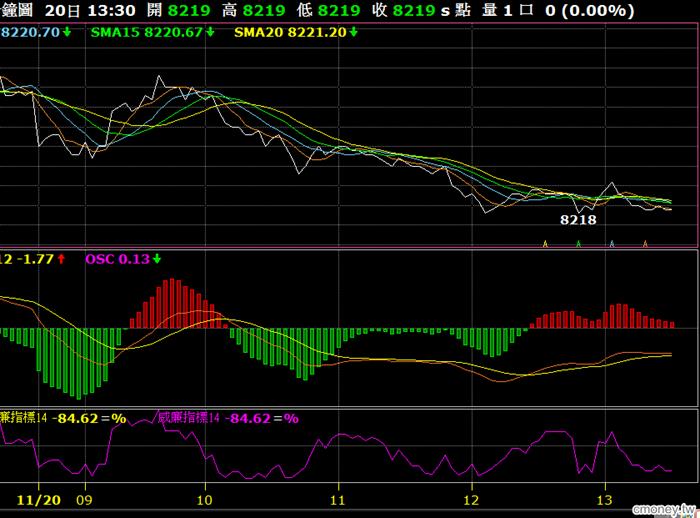700x518 pixels.
Task: Click the 12 hour mark on time axis
Action: click(471, 496)
